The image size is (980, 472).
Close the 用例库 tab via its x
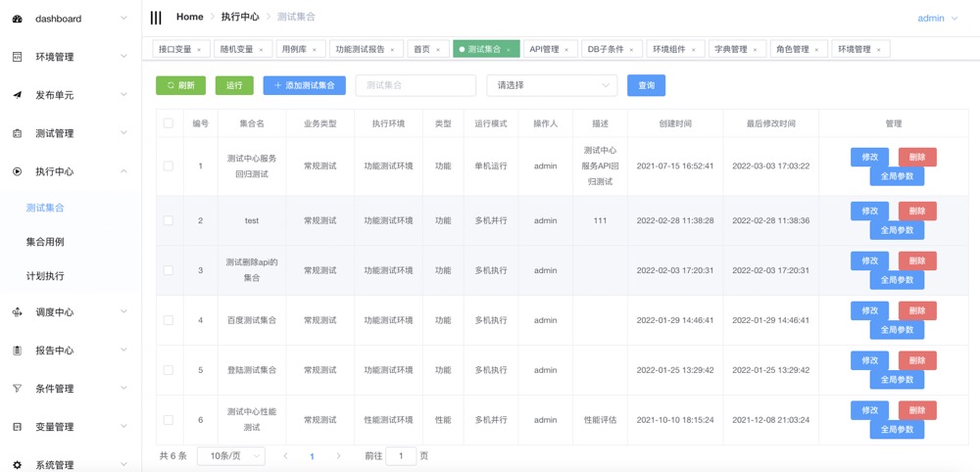tap(315, 49)
